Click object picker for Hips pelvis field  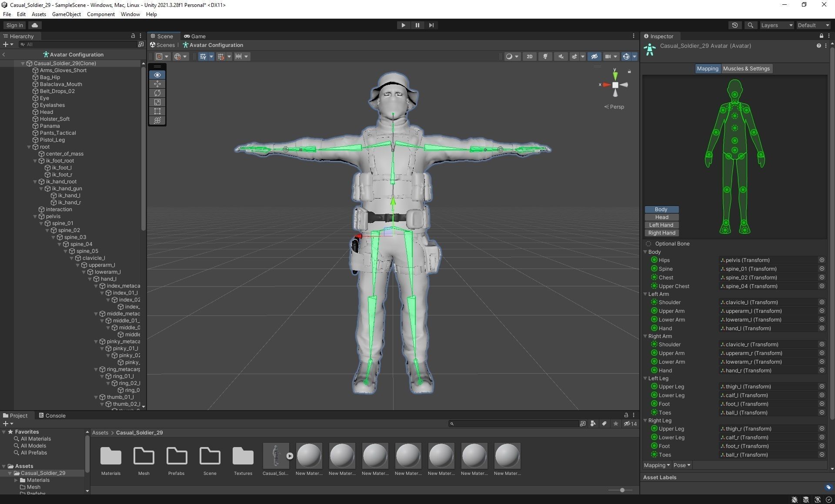click(822, 260)
